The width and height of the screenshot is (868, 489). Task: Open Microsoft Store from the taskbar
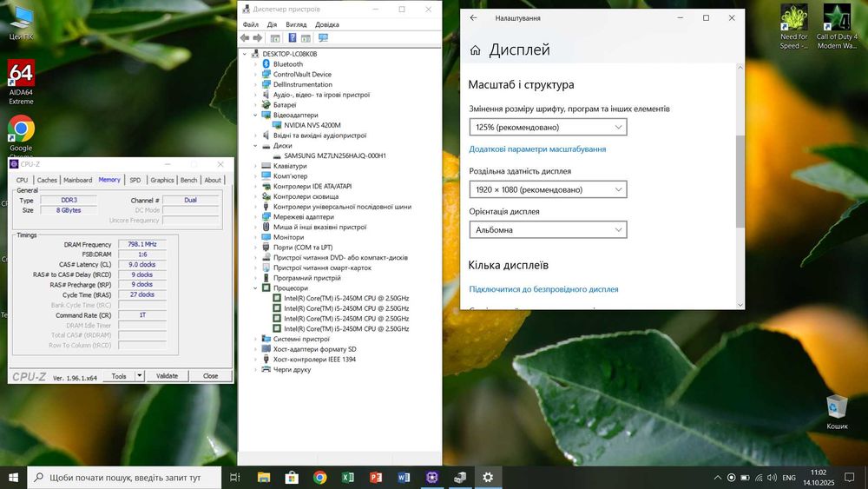[292, 478]
